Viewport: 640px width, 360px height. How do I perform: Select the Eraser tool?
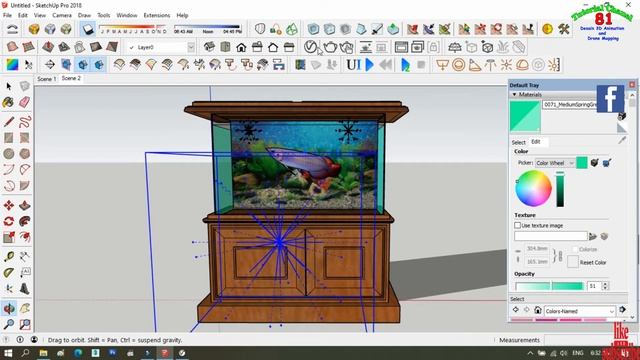coord(24,102)
